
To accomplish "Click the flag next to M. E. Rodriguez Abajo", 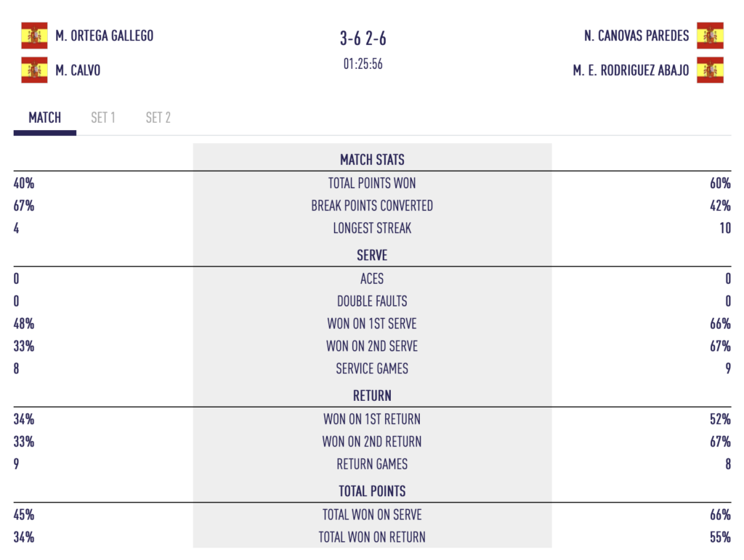I will tap(710, 70).
